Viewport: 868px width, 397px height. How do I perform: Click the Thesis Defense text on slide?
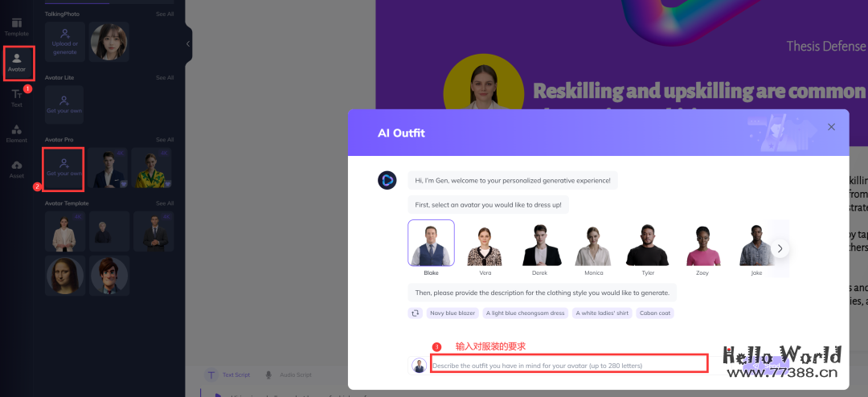(826, 46)
